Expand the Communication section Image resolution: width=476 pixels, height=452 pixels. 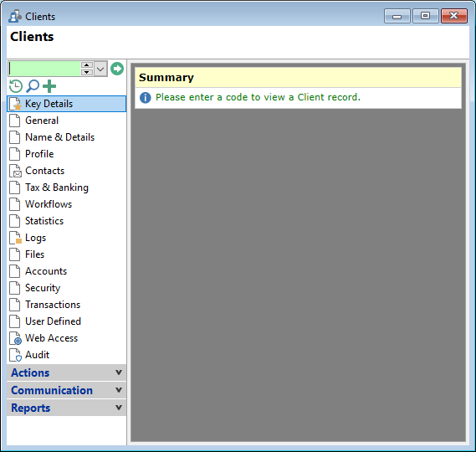[x=66, y=390]
